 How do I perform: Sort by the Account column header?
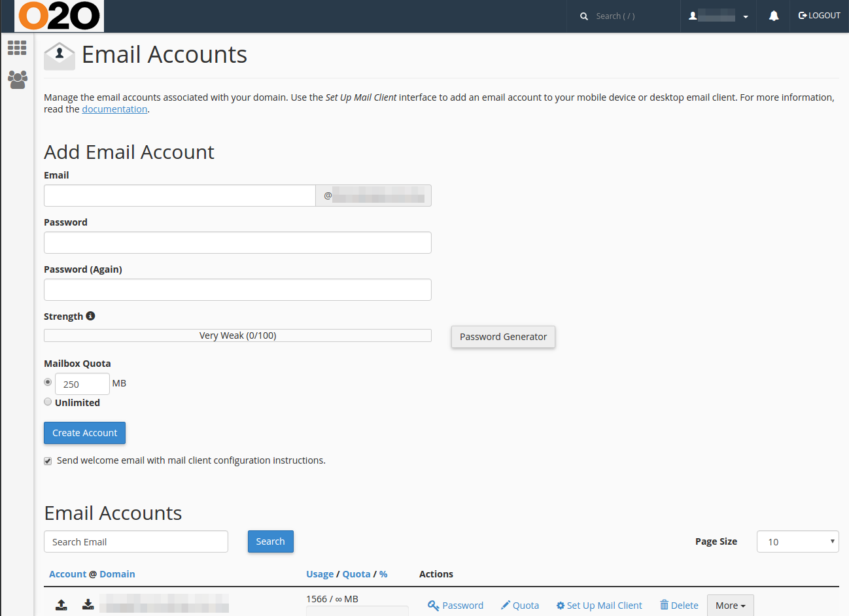tap(67, 574)
